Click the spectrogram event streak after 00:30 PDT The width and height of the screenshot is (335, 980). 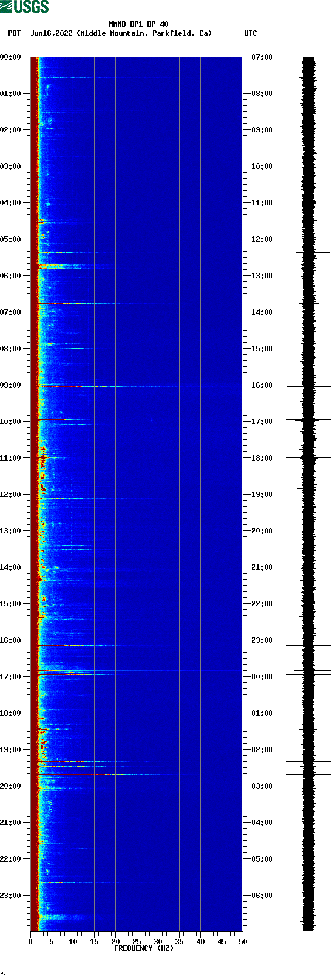click(x=140, y=77)
